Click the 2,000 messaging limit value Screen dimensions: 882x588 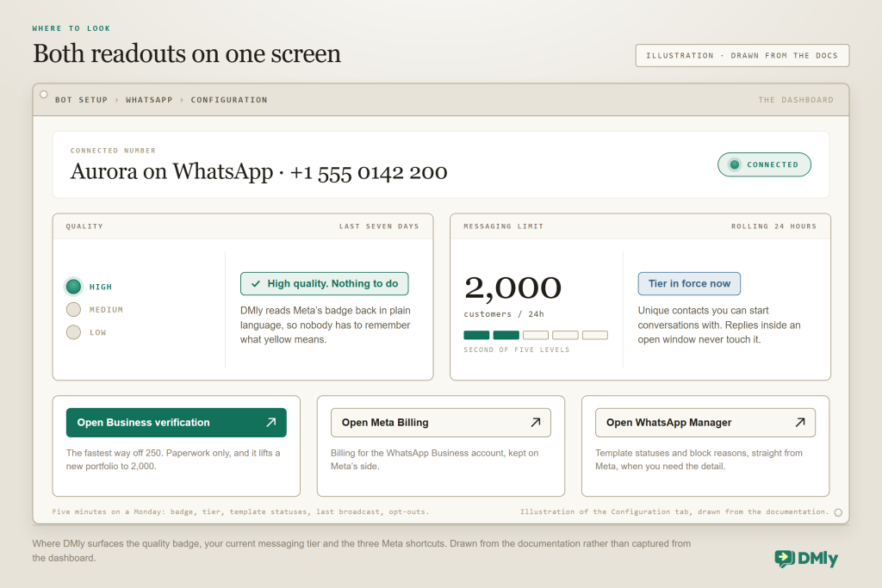pyautogui.click(x=513, y=288)
